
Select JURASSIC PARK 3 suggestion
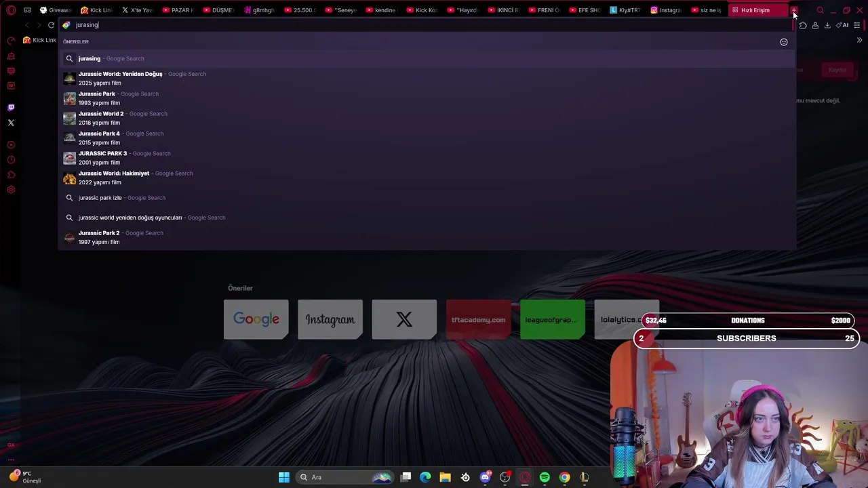(x=427, y=158)
